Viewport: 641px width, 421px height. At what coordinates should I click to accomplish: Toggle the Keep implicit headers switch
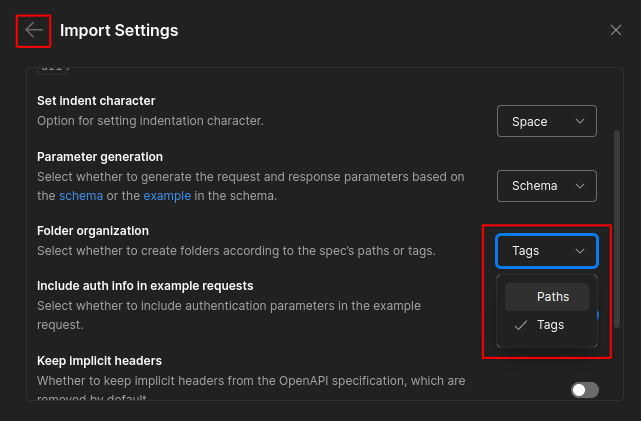click(584, 390)
